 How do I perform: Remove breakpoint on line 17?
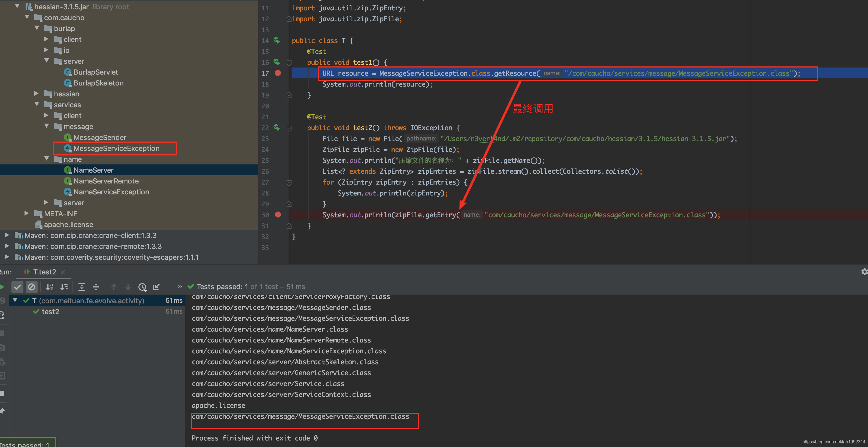coord(278,73)
